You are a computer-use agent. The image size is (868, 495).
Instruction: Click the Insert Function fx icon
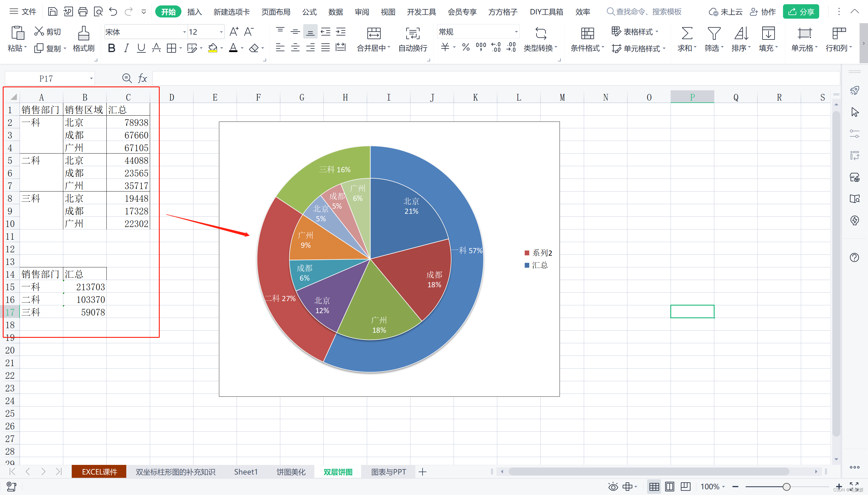(142, 79)
